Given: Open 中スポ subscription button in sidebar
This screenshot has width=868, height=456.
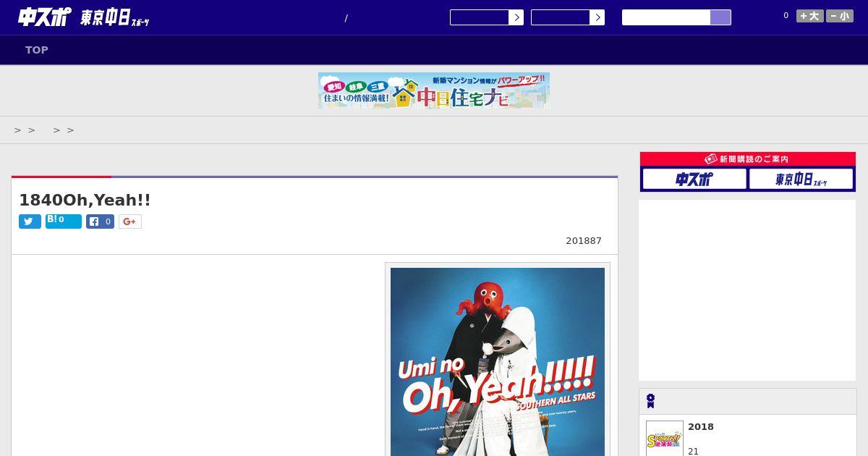Looking at the screenshot, I should [x=694, y=179].
